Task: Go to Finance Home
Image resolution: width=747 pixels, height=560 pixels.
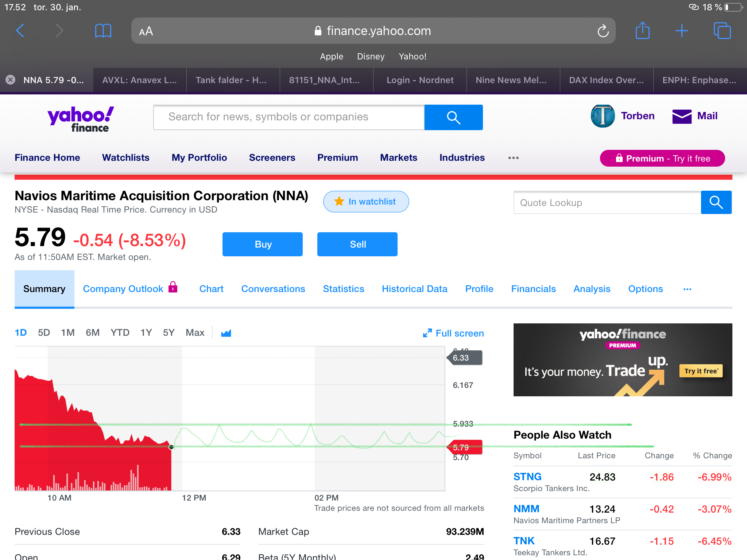Action: point(47,158)
